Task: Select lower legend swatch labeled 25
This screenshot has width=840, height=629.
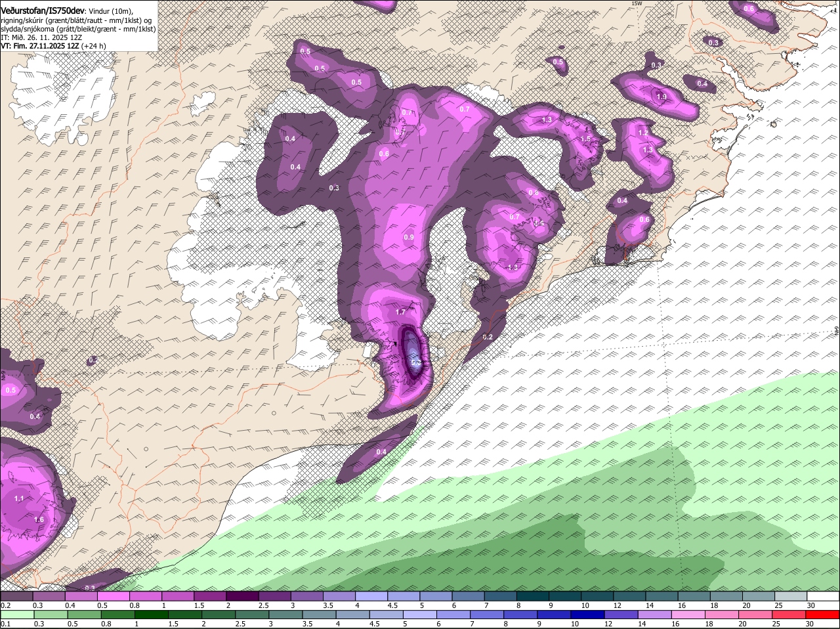Action: point(789,615)
